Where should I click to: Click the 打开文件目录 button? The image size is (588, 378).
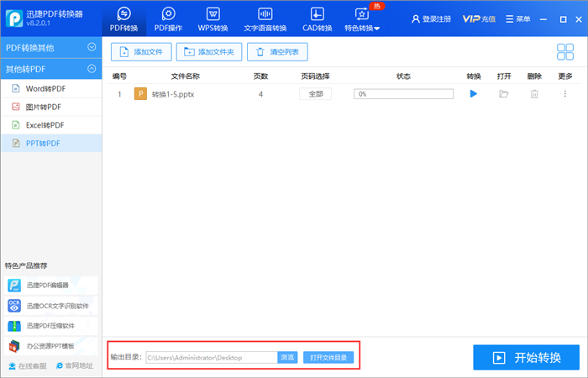328,357
